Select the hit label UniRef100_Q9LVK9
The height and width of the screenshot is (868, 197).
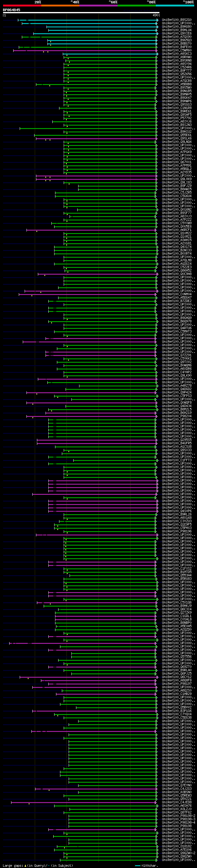177,179
